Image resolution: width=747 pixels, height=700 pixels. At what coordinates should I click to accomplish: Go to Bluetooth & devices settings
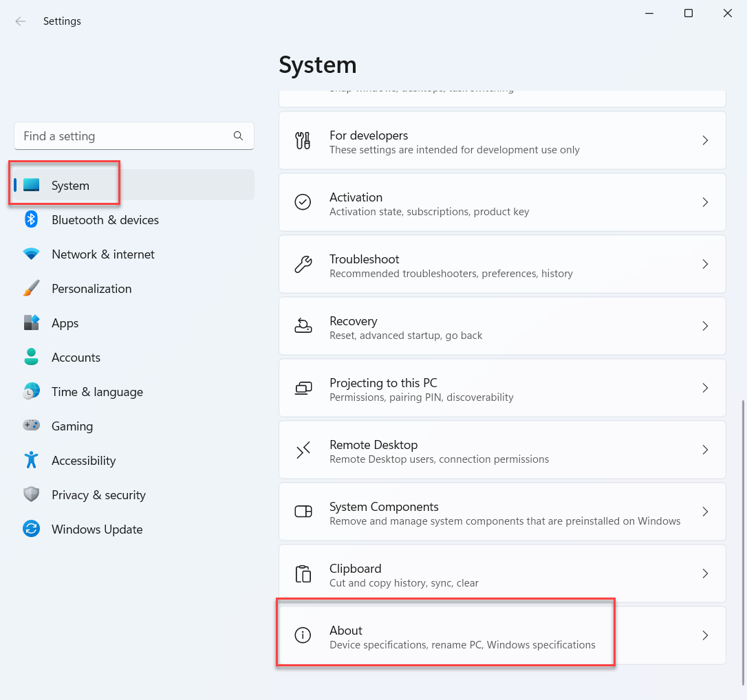point(134,219)
